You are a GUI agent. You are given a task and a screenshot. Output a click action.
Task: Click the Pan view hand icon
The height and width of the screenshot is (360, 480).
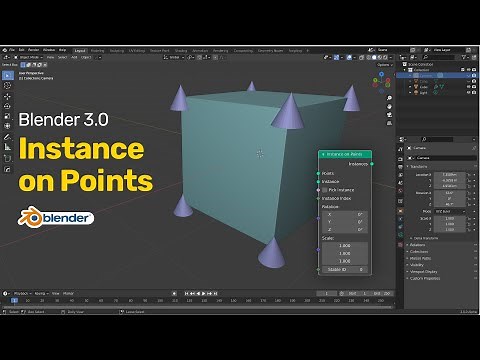click(389, 106)
